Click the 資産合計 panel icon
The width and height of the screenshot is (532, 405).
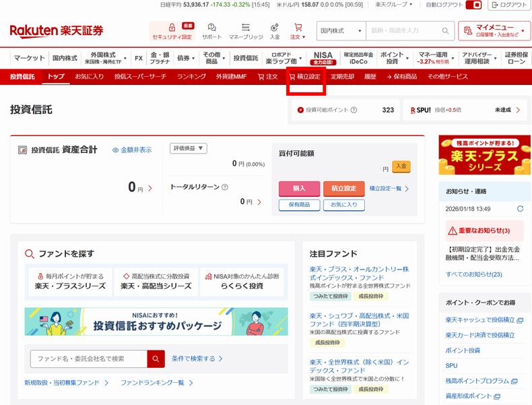coord(22,150)
